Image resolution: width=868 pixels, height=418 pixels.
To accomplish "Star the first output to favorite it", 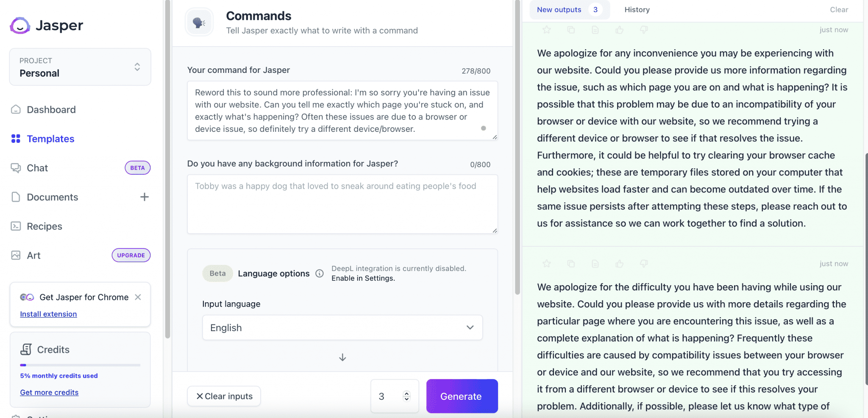I will click(547, 30).
